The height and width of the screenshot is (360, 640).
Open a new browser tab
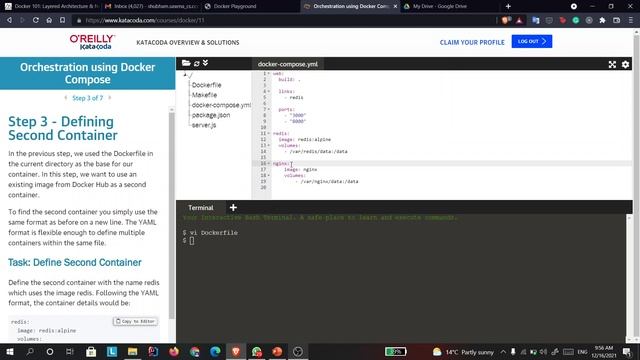pos(508,6)
